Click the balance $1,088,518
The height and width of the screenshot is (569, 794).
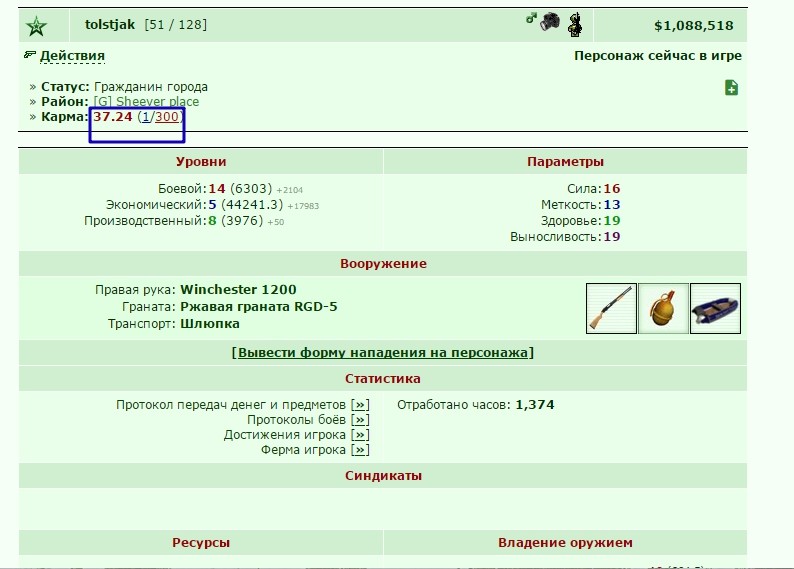(x=693, y=26)
